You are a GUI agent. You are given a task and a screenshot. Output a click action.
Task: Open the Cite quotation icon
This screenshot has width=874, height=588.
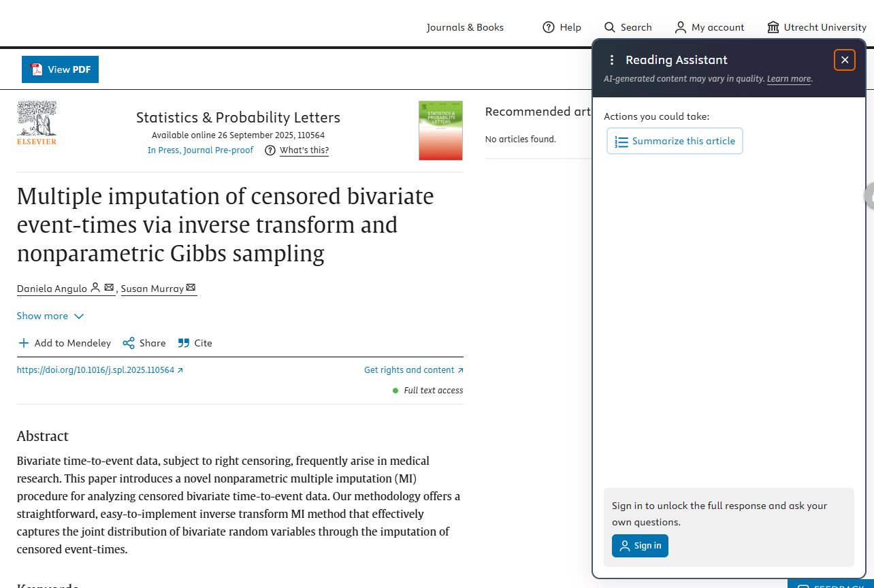(184, 343)
